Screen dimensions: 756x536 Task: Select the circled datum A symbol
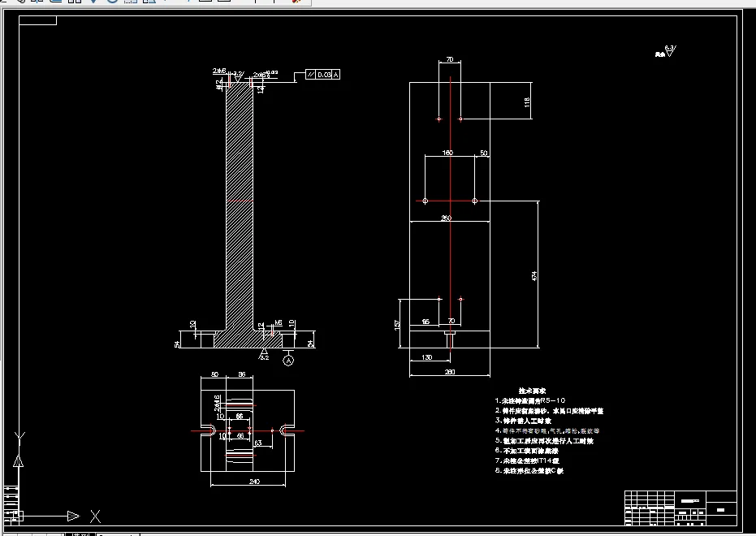coord(287,360)
